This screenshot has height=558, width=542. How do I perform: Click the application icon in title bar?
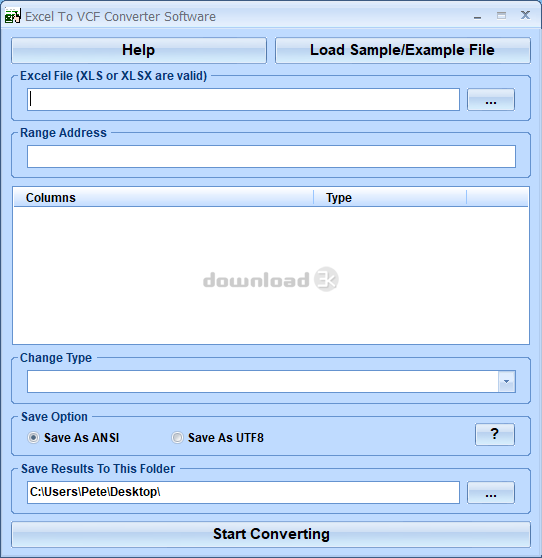[12, 16]
